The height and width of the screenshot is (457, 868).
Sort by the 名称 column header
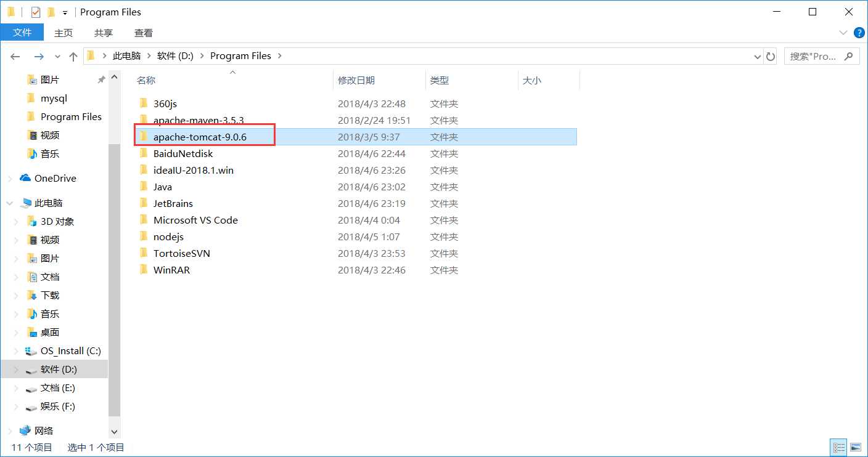(x=145, y=80)
